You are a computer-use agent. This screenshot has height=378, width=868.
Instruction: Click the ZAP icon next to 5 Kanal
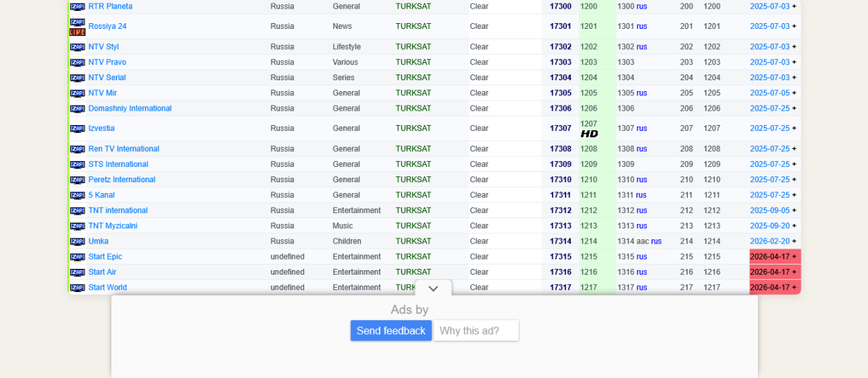77,195
